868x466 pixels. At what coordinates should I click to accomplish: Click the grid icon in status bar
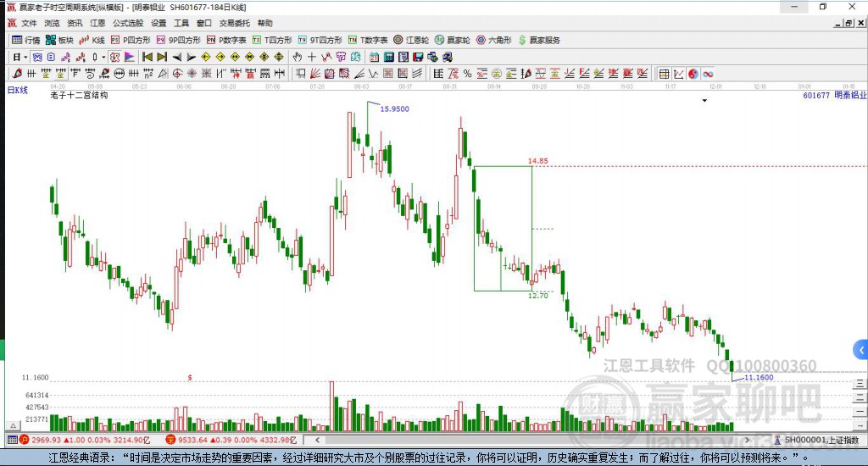pyautogui.click(x=12, y=440)
